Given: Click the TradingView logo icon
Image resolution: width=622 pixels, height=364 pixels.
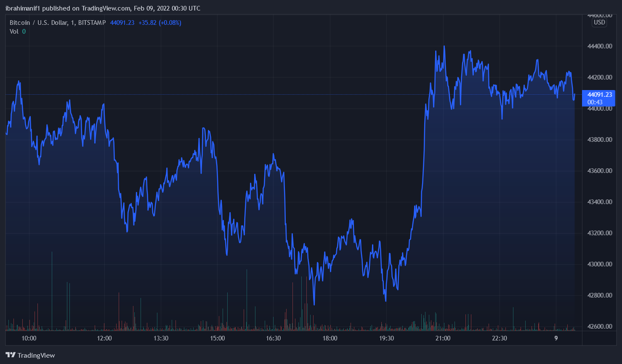Looking at the screenshot, I should tap(11, 355).
